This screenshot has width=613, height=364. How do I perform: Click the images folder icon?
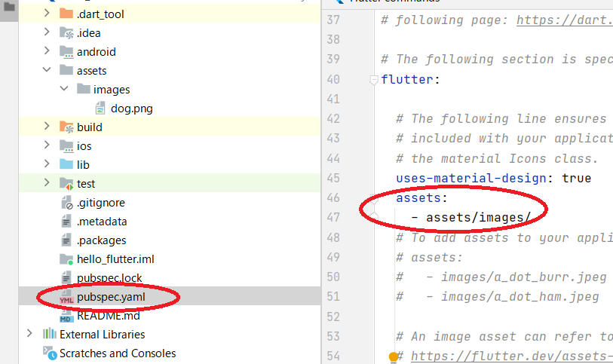point(83,89)
